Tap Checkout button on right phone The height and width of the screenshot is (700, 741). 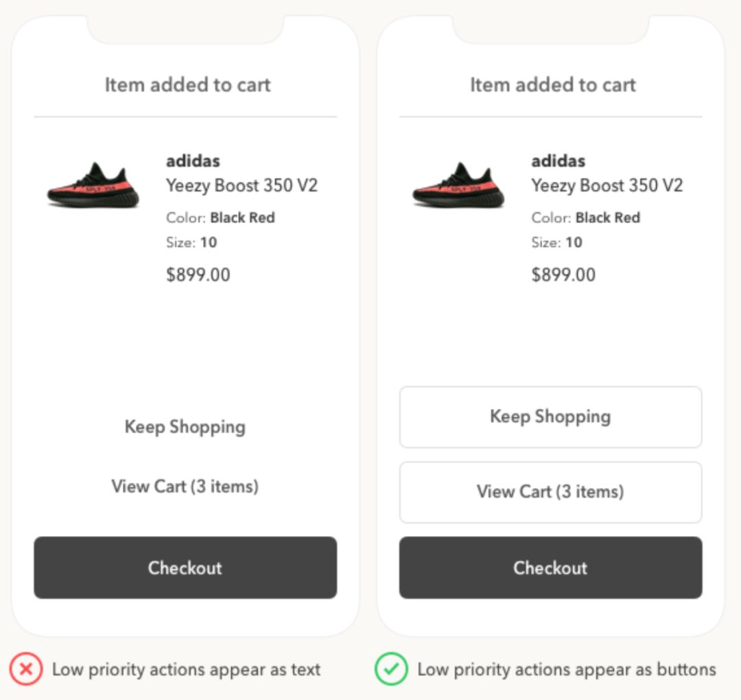(550, 568)
